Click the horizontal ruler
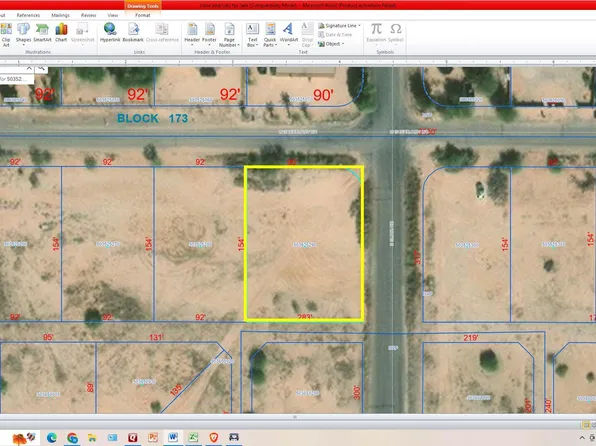Screen dimensions: 596x446 [298, 62]
